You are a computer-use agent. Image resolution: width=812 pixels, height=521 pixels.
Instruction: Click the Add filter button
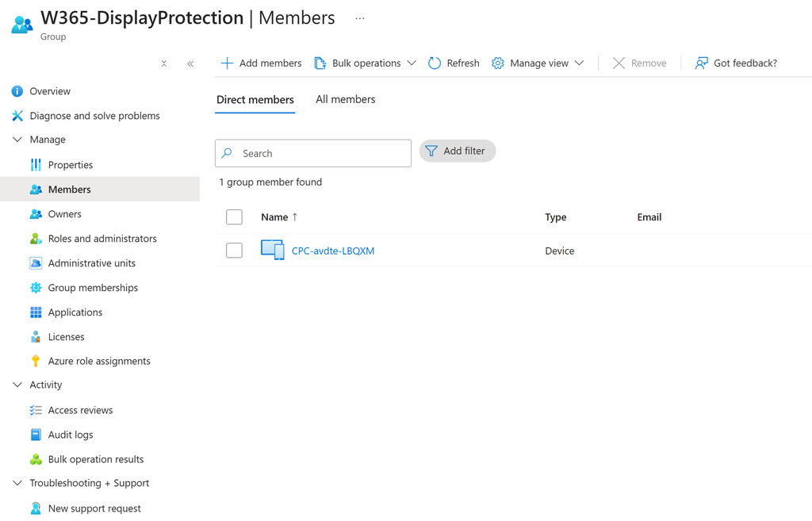point(458,151)
